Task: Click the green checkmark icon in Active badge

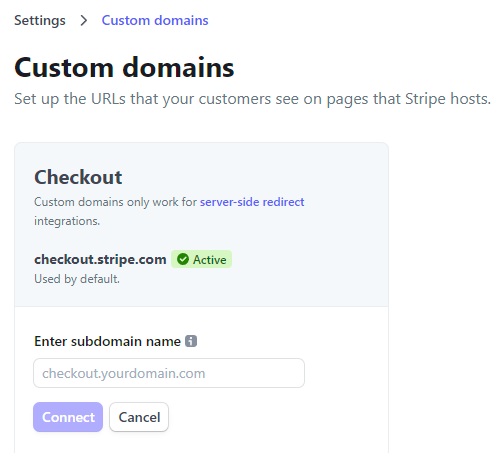Action: tap(183, 259)
